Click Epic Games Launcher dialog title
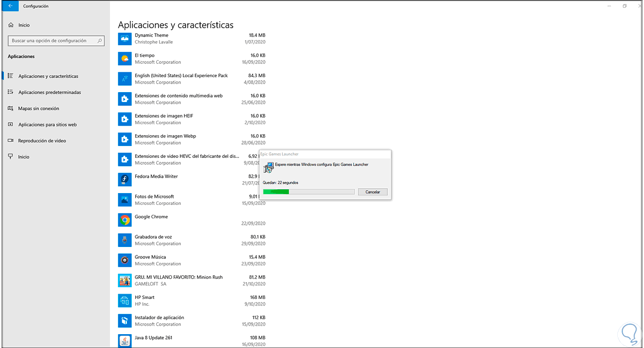 click(x=279, y=154)
